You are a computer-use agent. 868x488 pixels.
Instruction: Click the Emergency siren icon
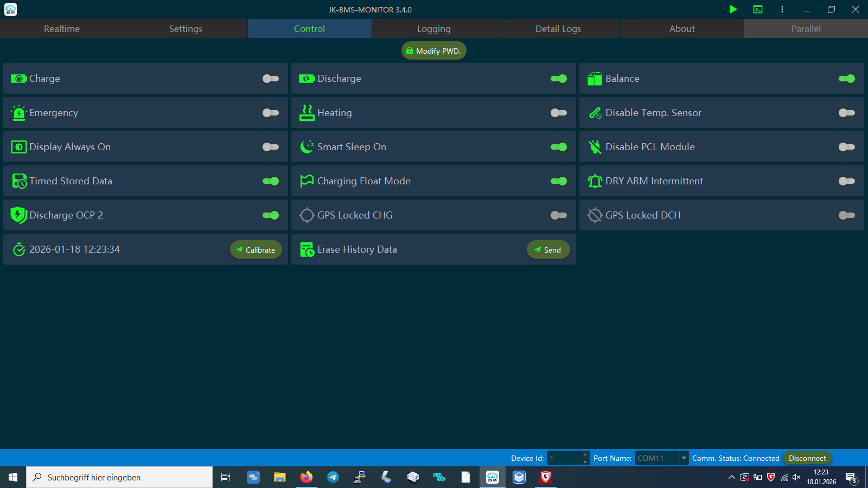19,113
